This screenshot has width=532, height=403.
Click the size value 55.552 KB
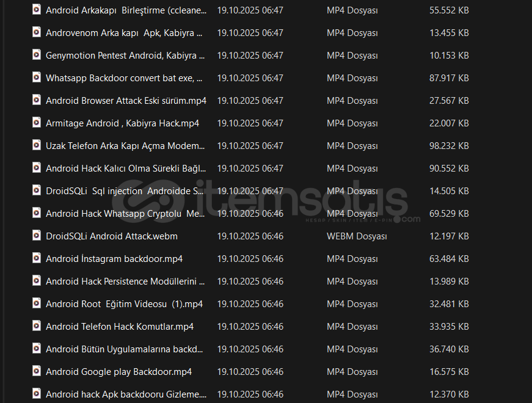coord(449,10)
